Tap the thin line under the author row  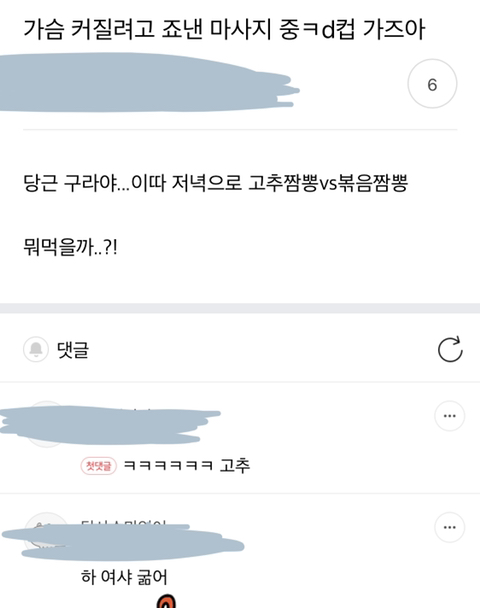[x=240, y=130]
